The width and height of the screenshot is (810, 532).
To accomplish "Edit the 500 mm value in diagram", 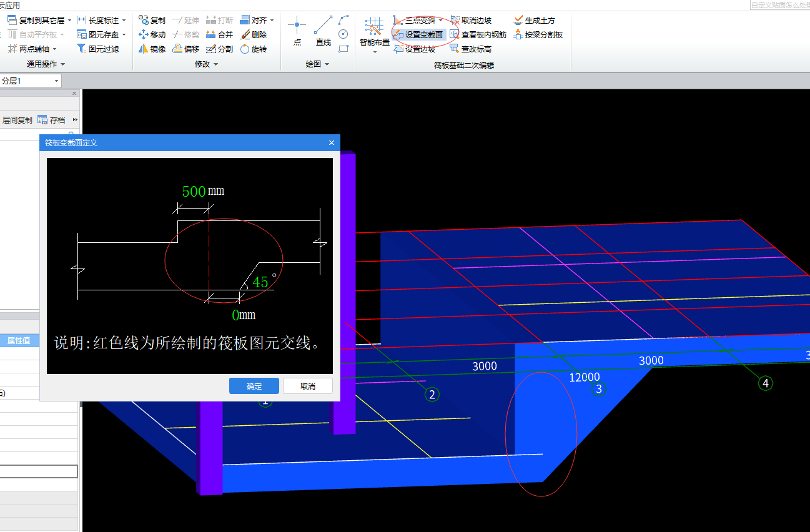I will 194,191.
